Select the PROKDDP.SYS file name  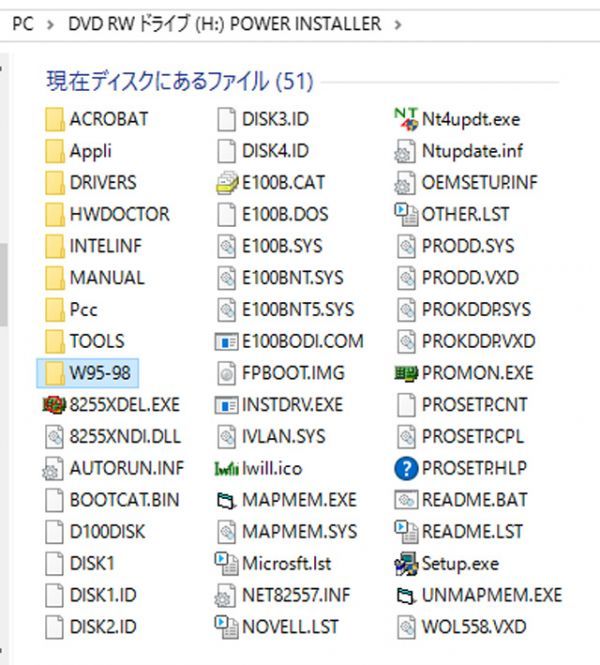click(x=476, y=310)
